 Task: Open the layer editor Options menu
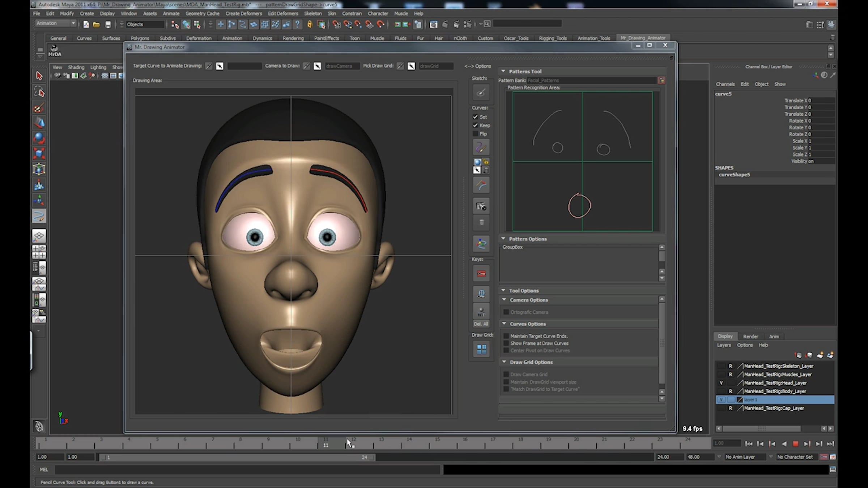745,345
